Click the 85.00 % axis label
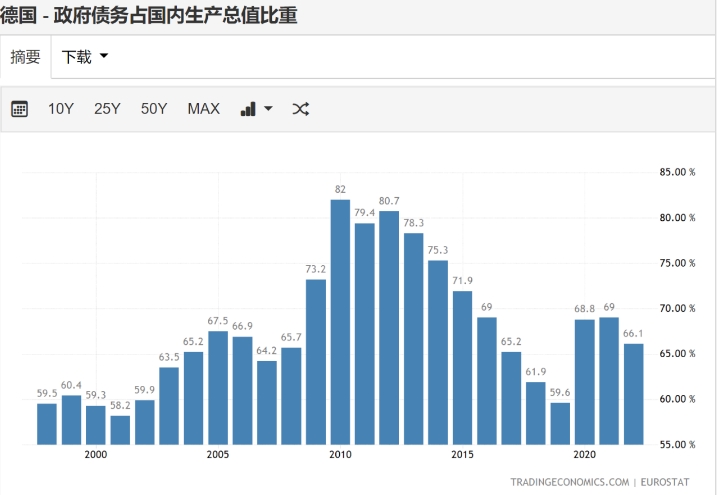Screen dimensions: 717x495 click(677, 172)
